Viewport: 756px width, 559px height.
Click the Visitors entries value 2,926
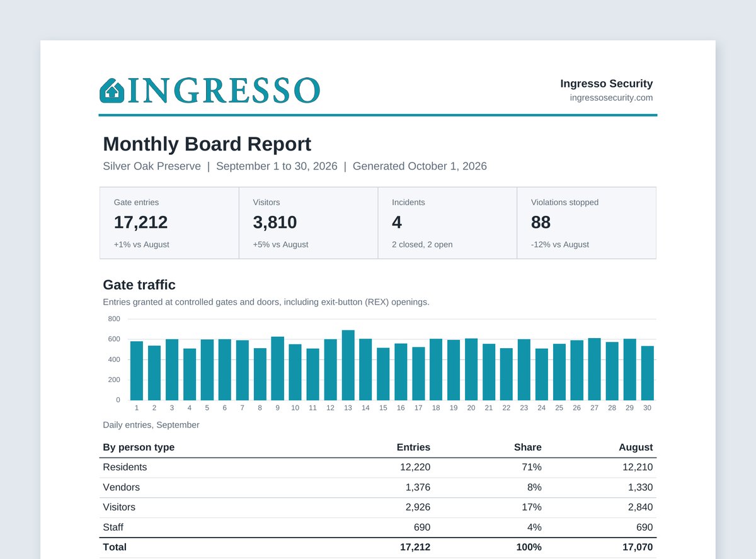[418, 507]
